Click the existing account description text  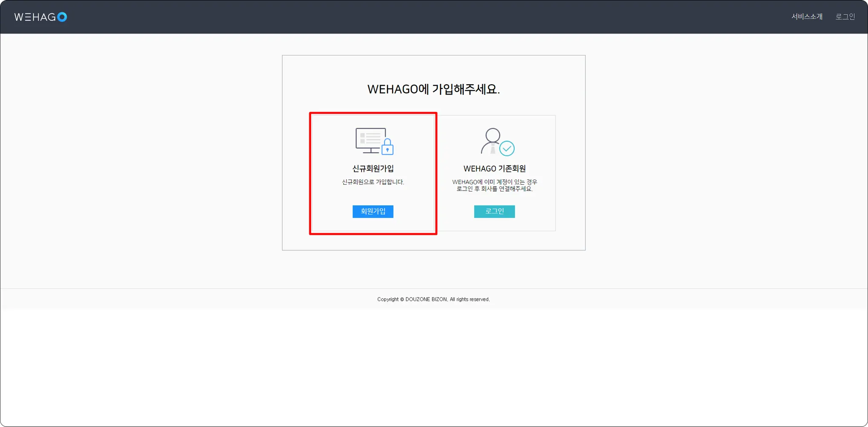[495, 186]
